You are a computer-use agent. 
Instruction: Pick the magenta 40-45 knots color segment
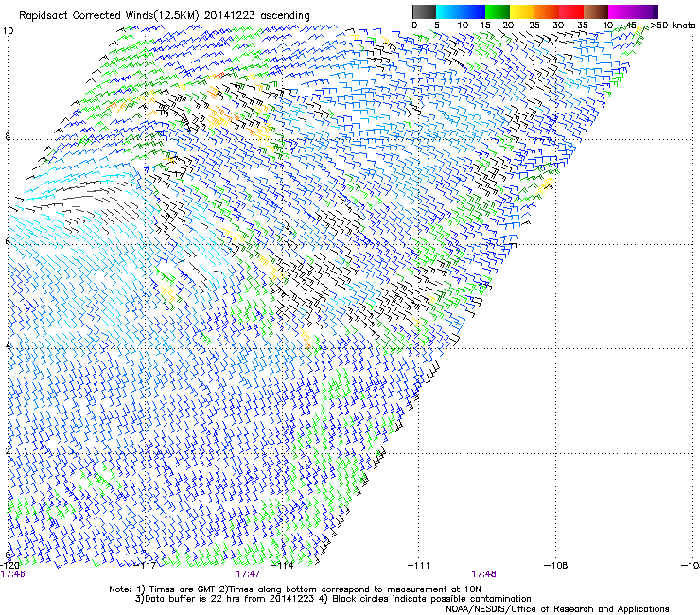[x=621, y=11]
